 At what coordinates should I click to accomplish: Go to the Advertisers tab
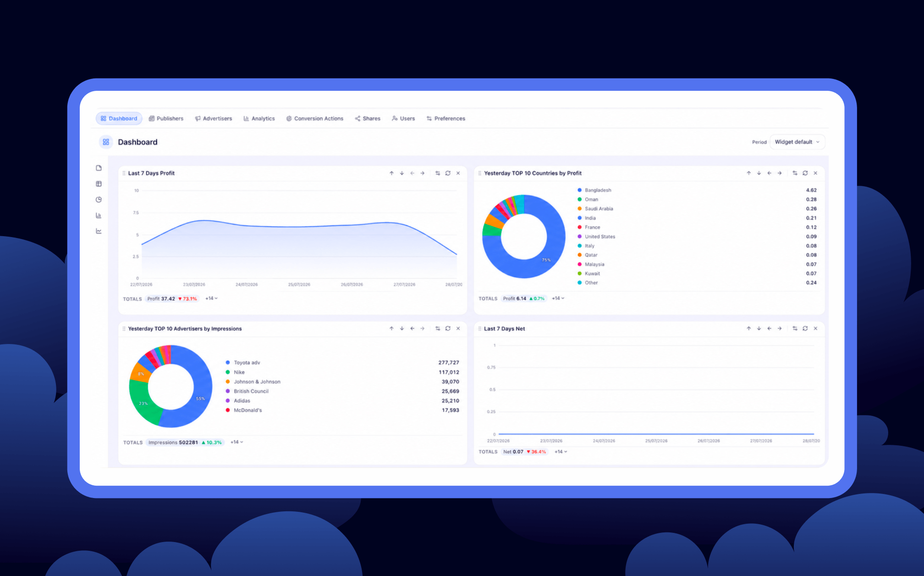coord(214,118)
